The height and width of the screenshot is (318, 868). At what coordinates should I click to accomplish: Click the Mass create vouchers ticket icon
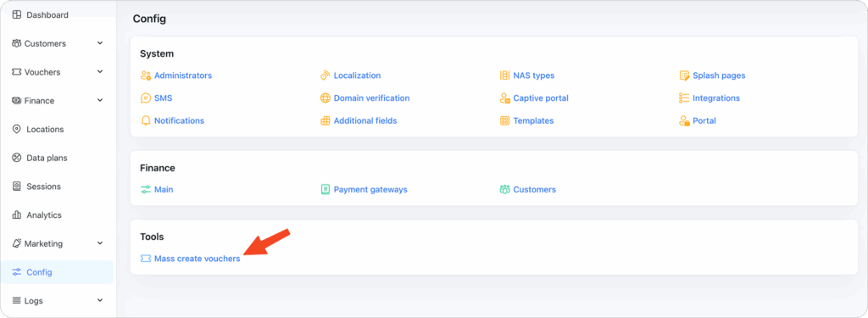coord(146,258)
